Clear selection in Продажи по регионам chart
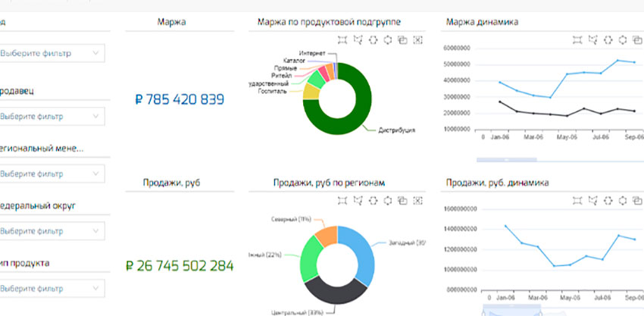 click(418, 200)
